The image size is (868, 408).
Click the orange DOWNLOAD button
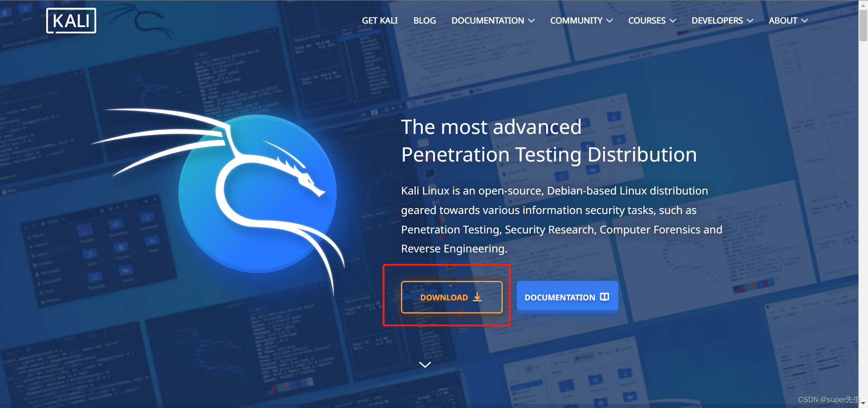[x=452, y=297]
